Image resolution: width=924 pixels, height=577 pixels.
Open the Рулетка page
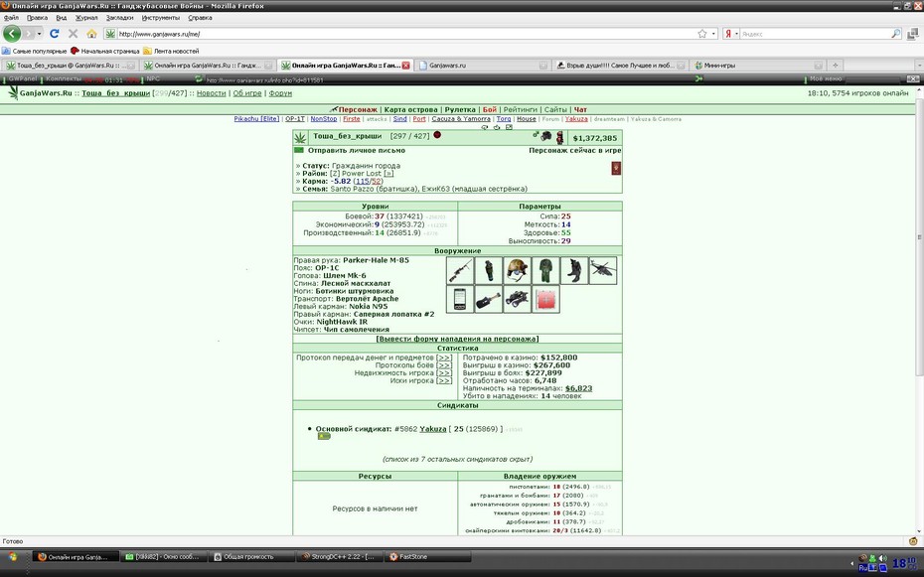coord(460,109)
